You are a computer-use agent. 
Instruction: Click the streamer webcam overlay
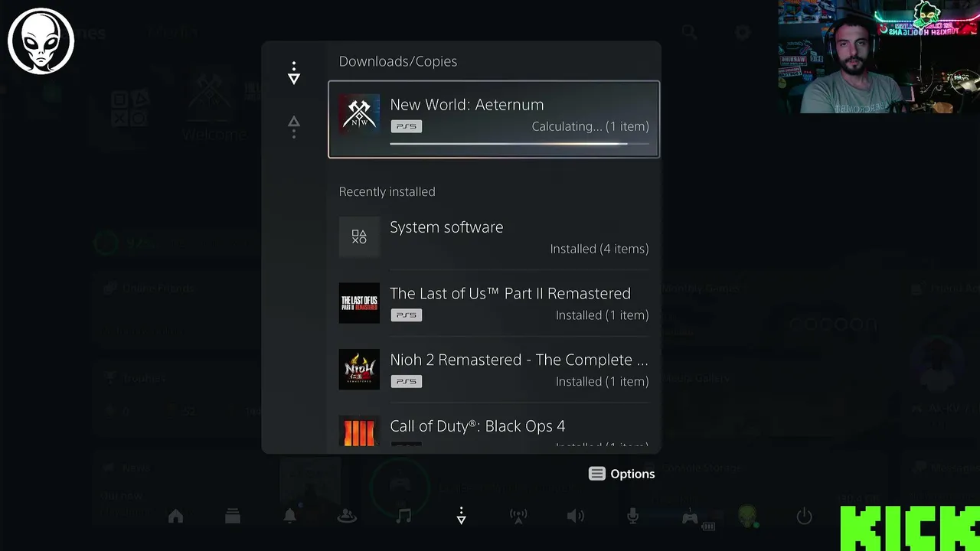[879, 57]
